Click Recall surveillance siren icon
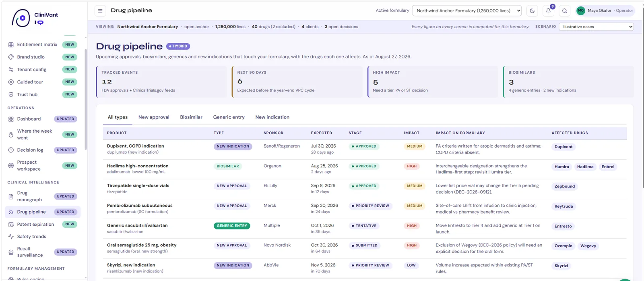 point(11,252)
